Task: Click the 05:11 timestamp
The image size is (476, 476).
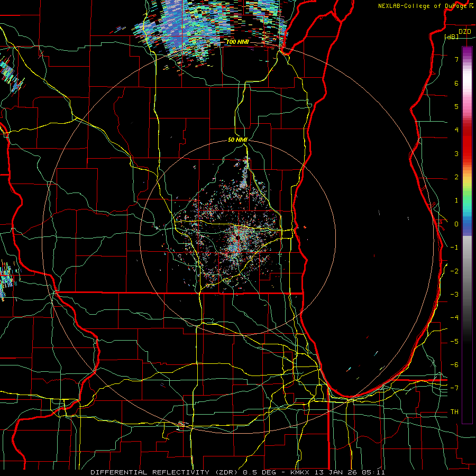Action: pos(373,472)
